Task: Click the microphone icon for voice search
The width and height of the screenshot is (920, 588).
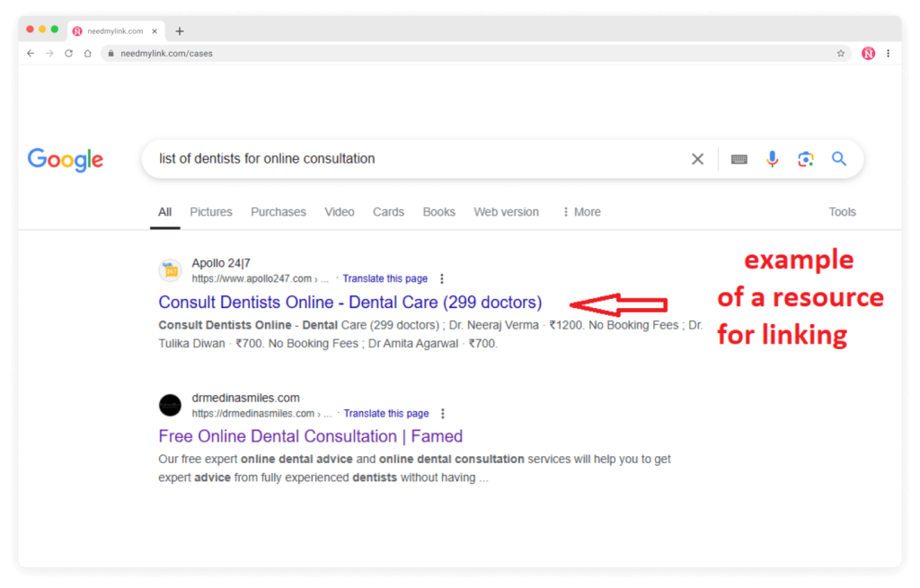Action: [x=772, y=158]
